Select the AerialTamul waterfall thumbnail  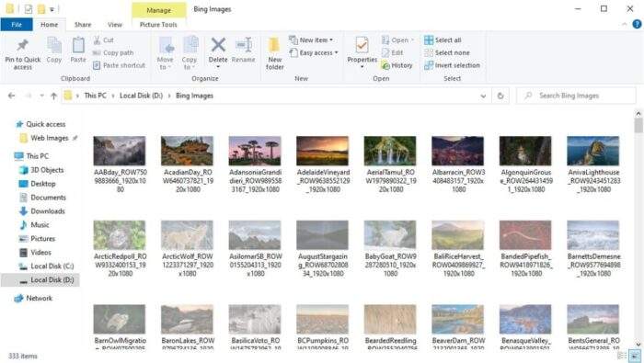pos(390,151)
